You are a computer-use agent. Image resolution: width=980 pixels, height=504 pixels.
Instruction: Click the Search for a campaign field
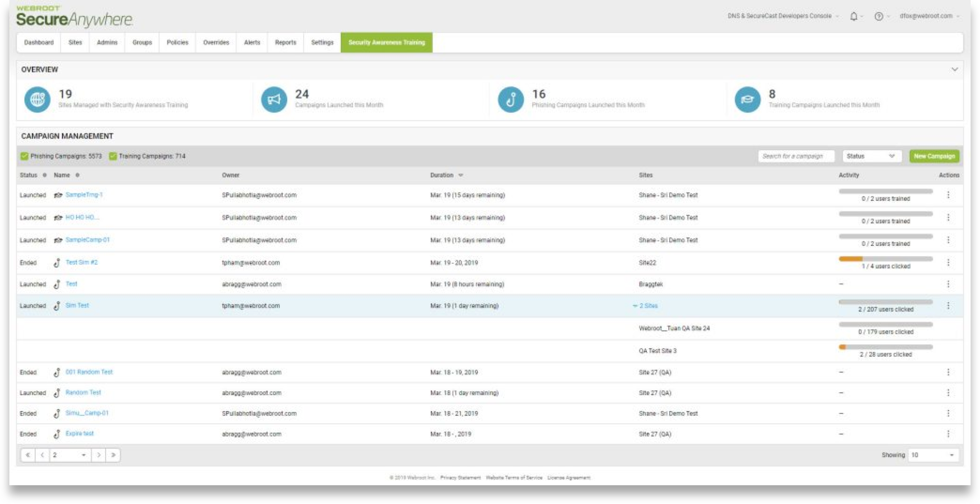[x=796, y=156]
